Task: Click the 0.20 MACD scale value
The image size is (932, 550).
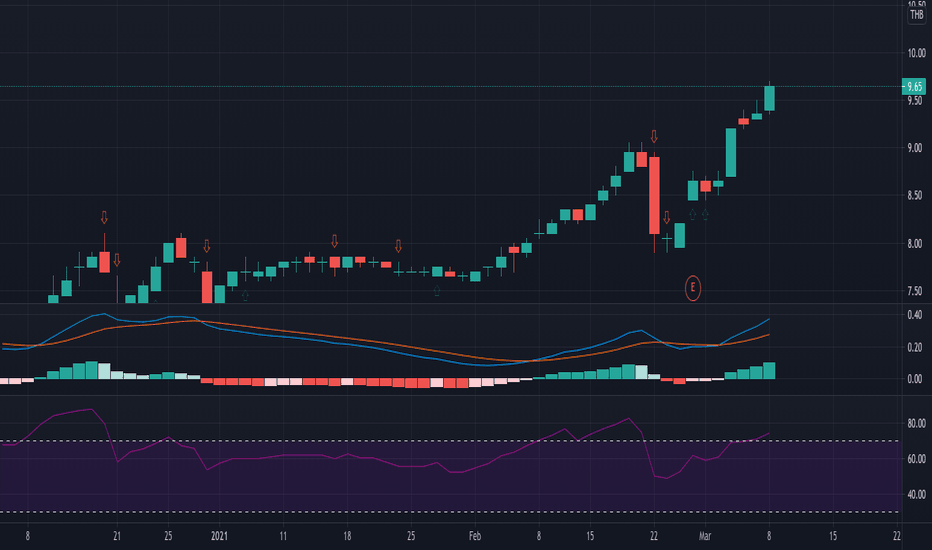Action: coord(915,347)
